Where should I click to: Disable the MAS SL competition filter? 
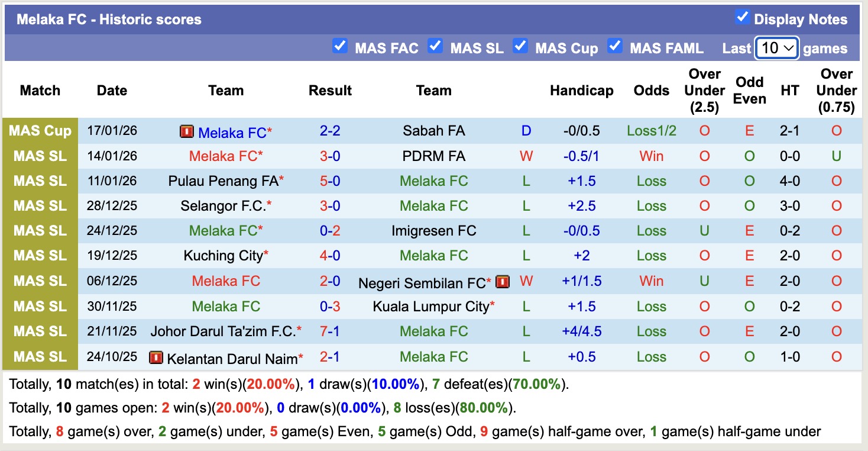click(x=435, y=46)
